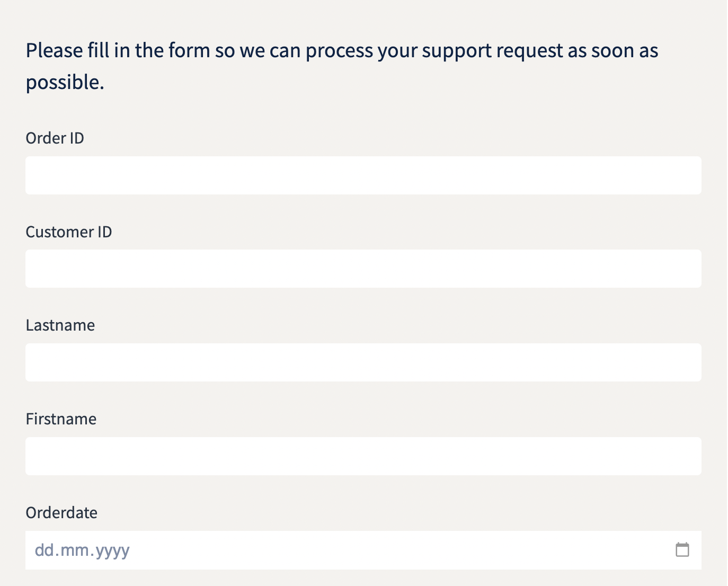
Task: Click the word 'Please' in the intro text
Action: (x=55, y=51)
